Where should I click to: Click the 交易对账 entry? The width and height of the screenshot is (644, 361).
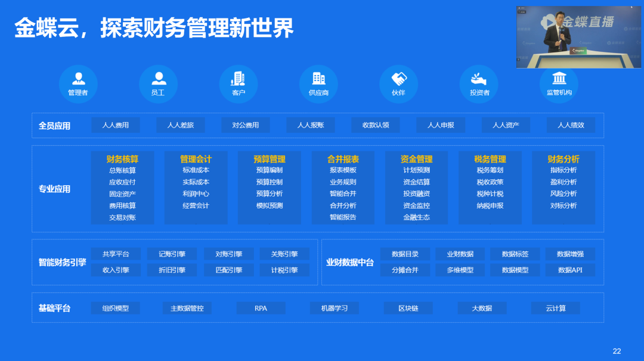pos(122,217)
